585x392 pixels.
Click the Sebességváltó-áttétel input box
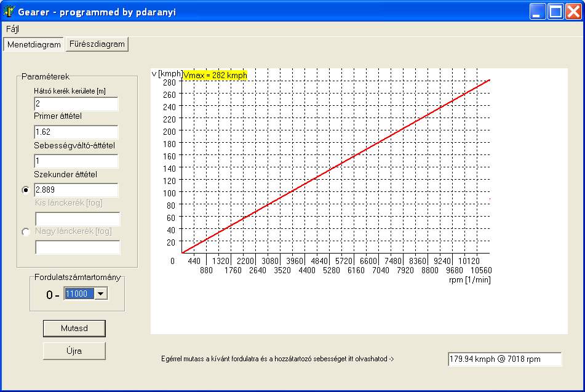pyautogui.click(x=76, y=161)
